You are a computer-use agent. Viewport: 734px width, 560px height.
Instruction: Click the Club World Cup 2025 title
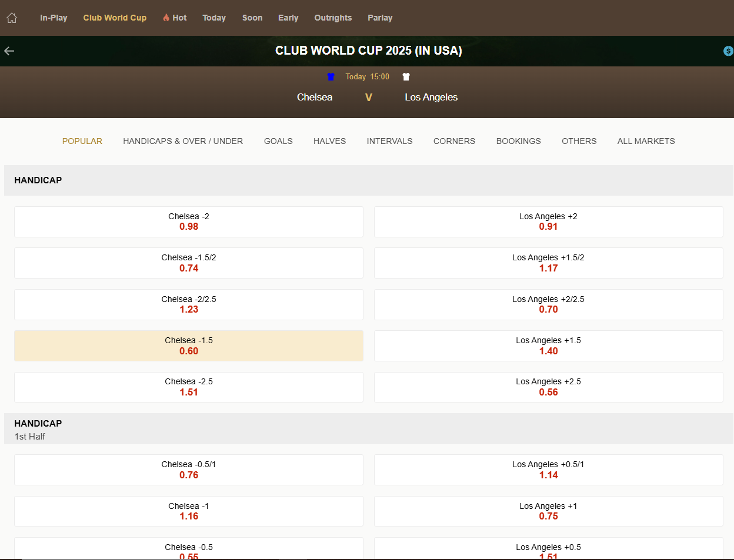pyautogui.click(x=369, y=51)
